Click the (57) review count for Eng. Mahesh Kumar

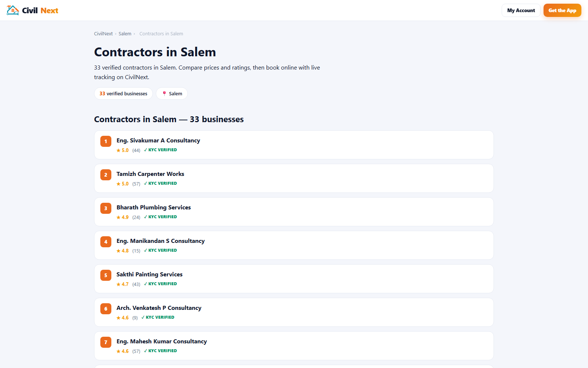(136, 351)
